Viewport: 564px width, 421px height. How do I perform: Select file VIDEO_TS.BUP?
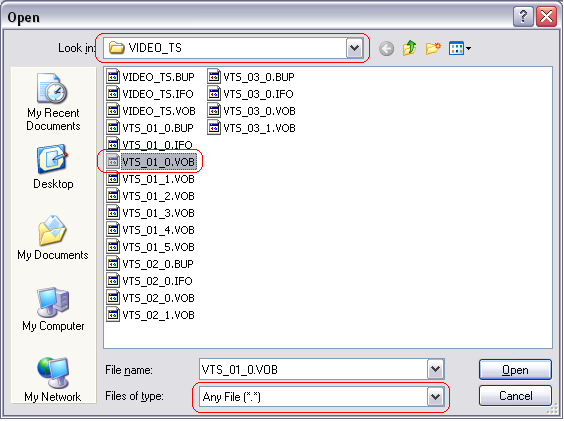(x=150, y=77)
